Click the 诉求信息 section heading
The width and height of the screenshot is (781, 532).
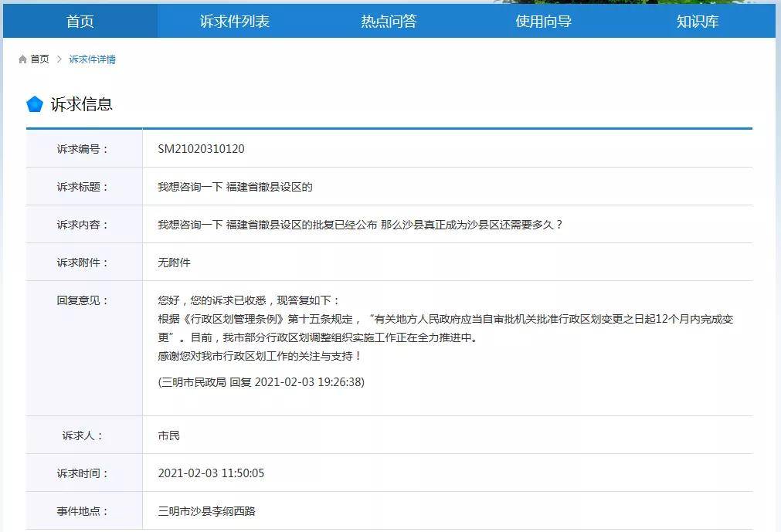81,103
